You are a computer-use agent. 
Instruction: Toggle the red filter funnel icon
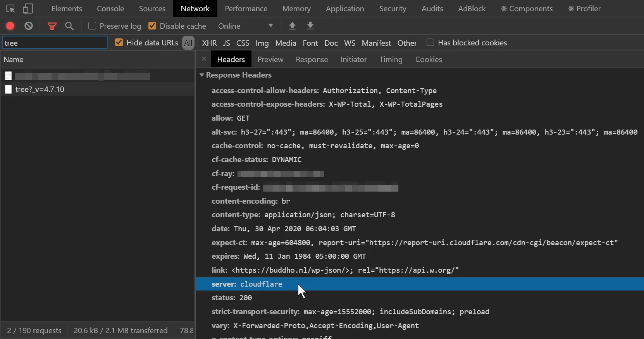pos(52,26)
